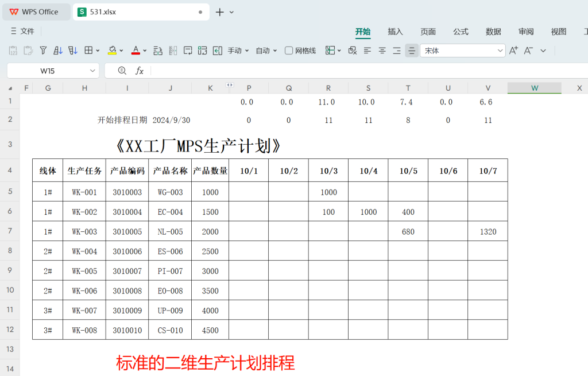Toggle the highlighted vertical center alignment icon
The width and height of the screenshot is (588, 376).
coord(412,51)
